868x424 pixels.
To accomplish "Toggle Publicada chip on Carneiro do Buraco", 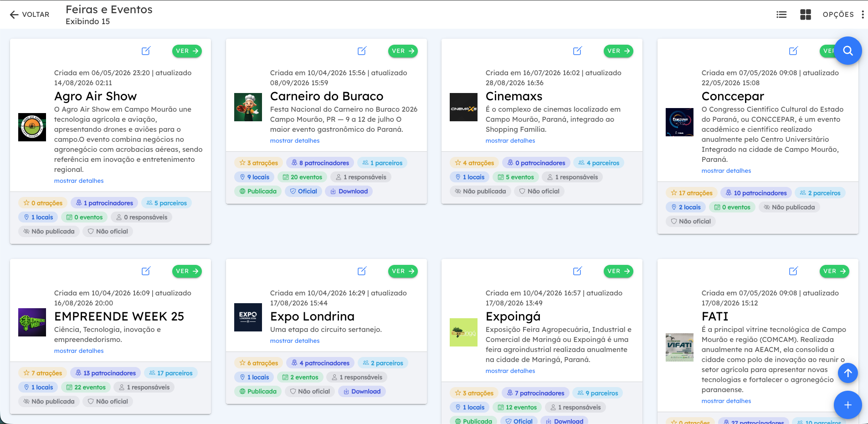I will click(258, 191).
